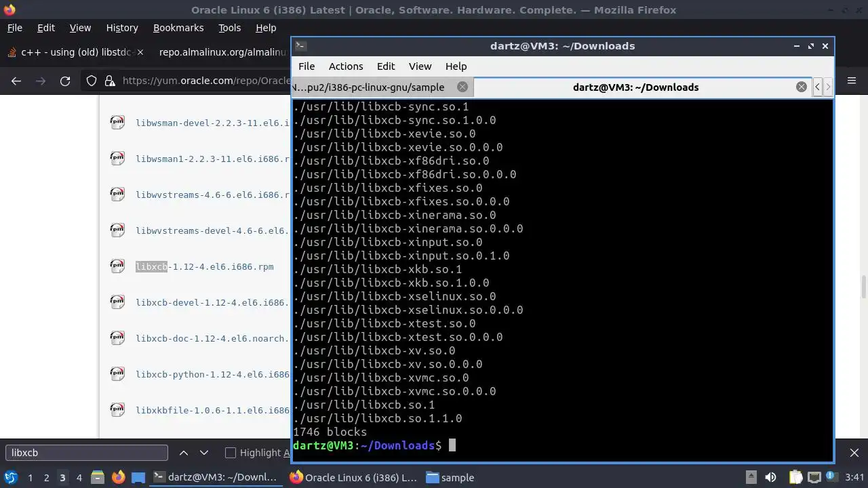Click the rpm icon beside libwvstreams-4.6-6 package
868x488 pixels.
117,194
